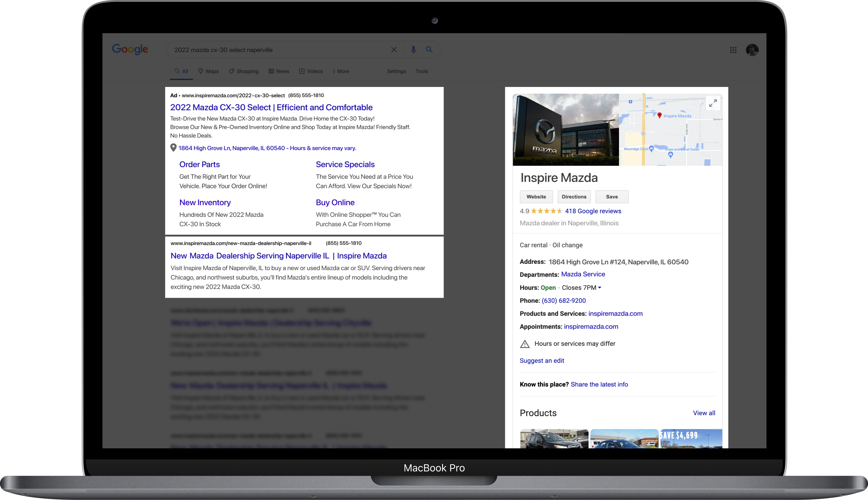Open the map thumbnail of Inspire Mazda
The height and width of the screenshot is (500, 868).
pos(670,130)
